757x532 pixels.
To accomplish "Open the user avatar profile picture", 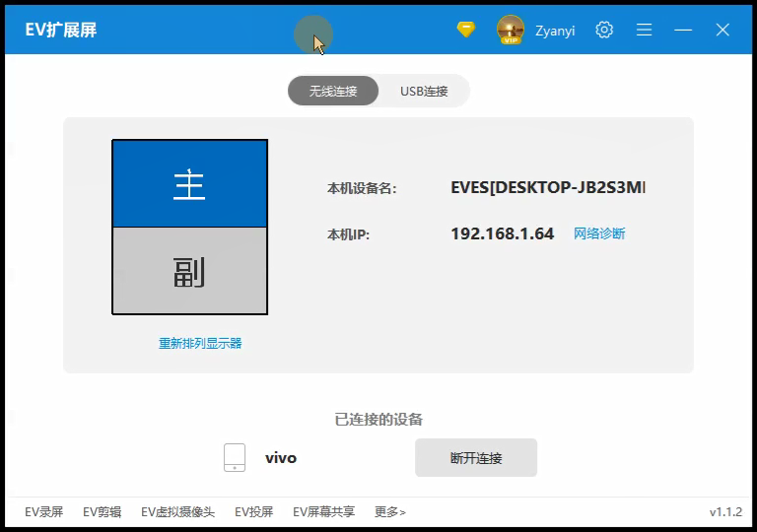I will [x=511, y=30].
